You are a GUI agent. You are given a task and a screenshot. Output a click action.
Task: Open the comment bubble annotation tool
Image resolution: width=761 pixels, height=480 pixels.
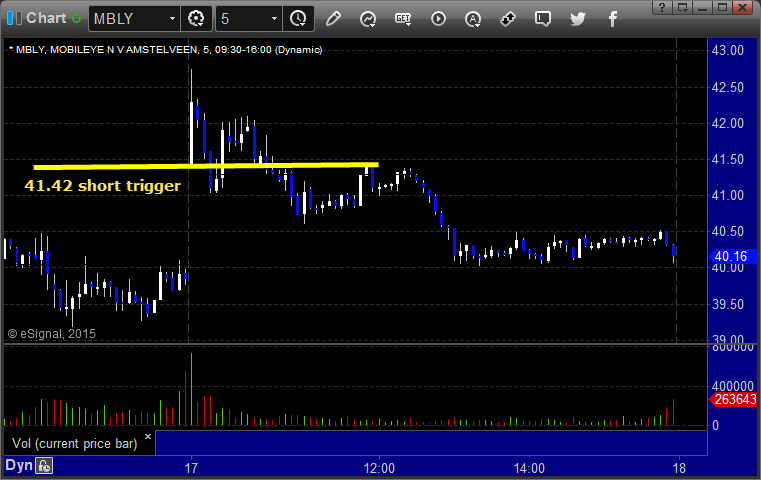(543, 19)
